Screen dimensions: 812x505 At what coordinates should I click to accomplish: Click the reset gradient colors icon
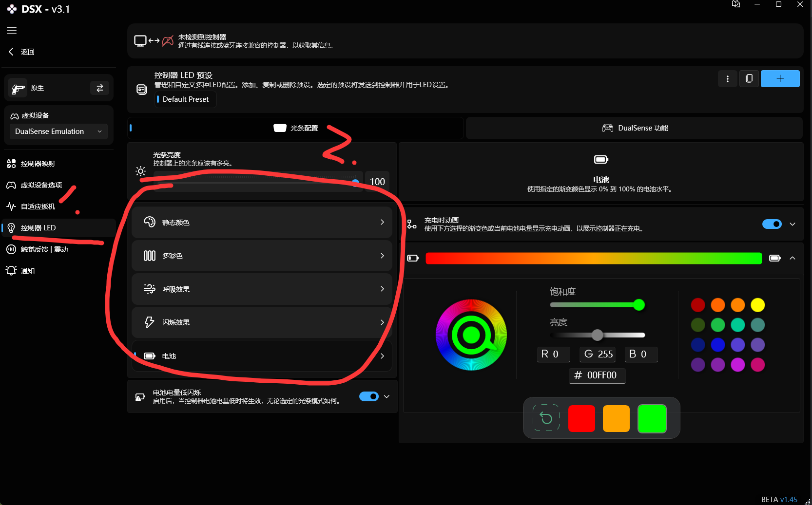click(546, 418)
